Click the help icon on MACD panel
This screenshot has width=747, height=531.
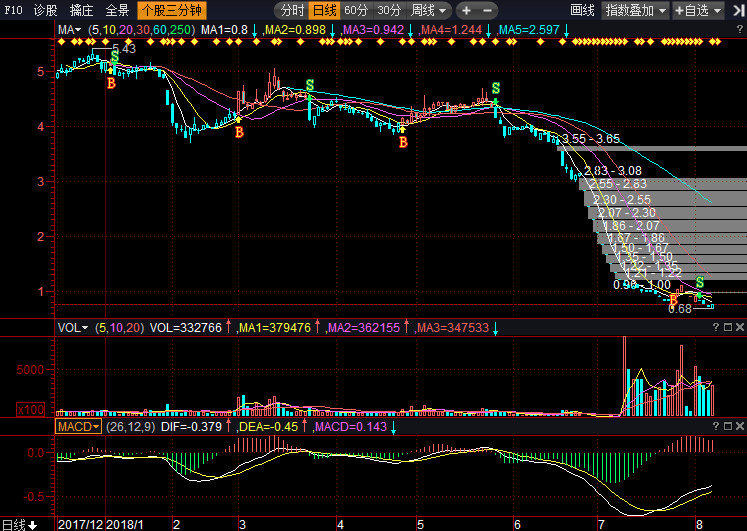[716, 426]
